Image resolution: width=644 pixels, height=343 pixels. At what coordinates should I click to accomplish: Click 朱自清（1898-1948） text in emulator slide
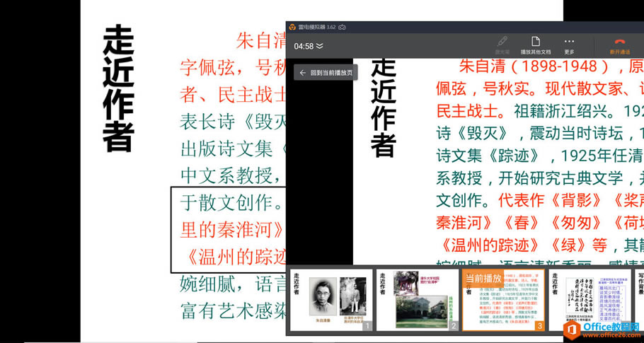(534, 66)
